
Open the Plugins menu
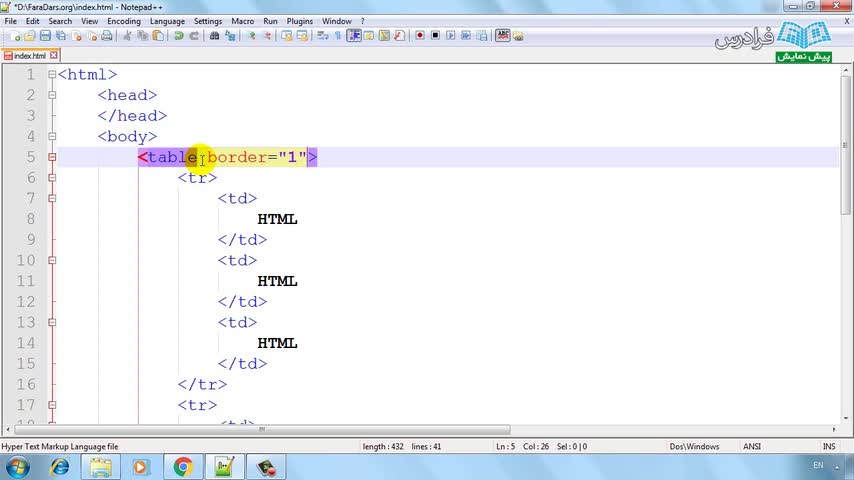300,21
